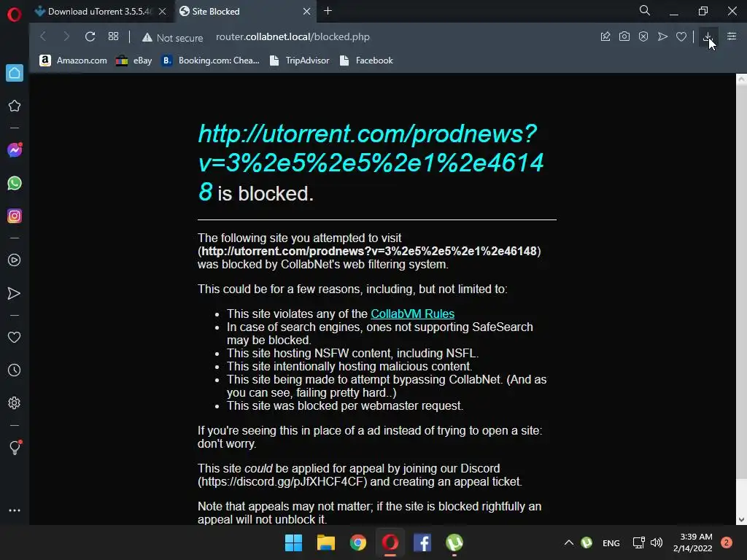Close the Site Blocked tab
This screenshot has width=747, height=560.
coord(307,12)
